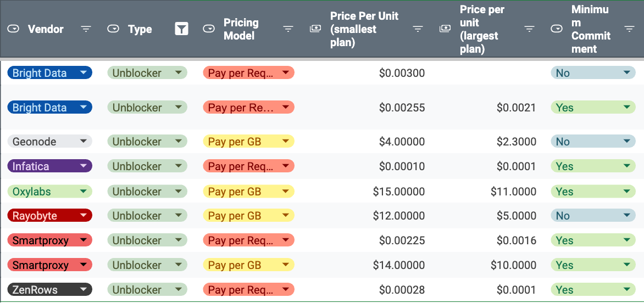Image resolution: width=644 pixels, height=303 pixels.
Task: Open the Vendor column filter icon
Action: (x=86, y=29)
